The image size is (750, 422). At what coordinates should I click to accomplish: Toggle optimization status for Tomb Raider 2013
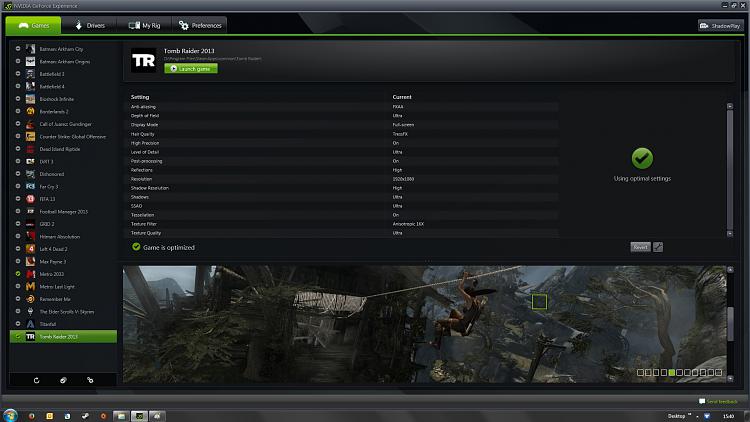click(x=18, y=336)
